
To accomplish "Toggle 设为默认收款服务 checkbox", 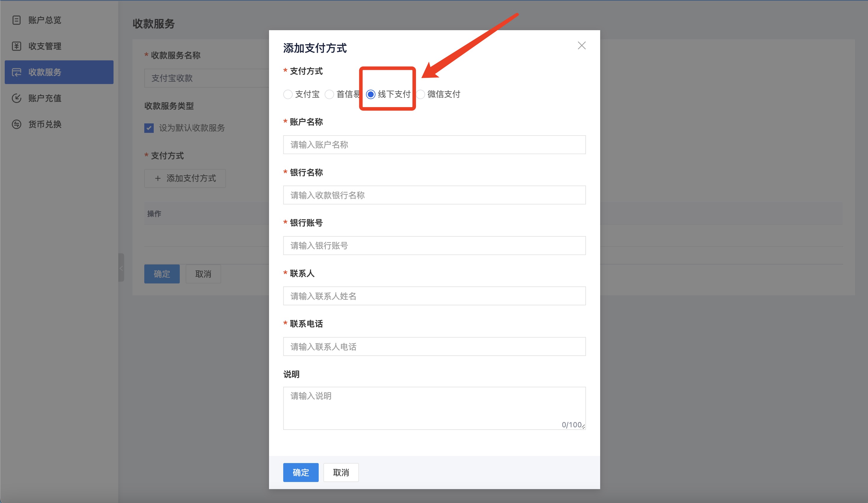I will [149, 128].
